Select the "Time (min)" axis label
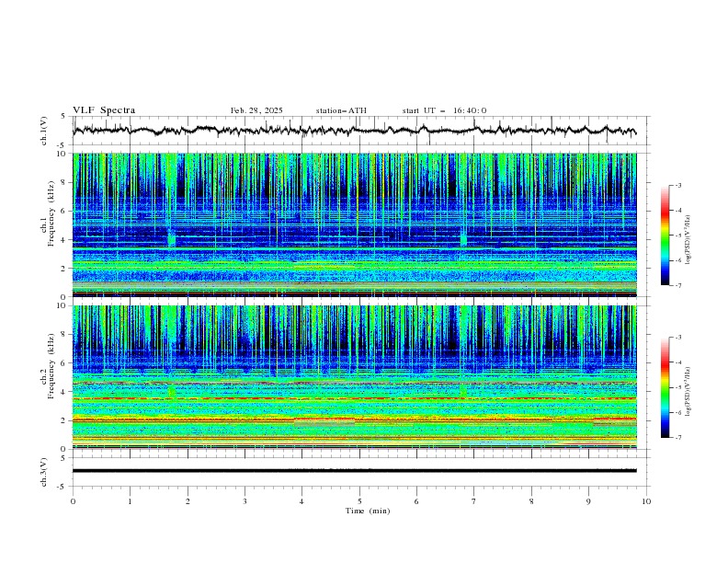Viewport: 728px width, 563px height. (x=368, y=511)
